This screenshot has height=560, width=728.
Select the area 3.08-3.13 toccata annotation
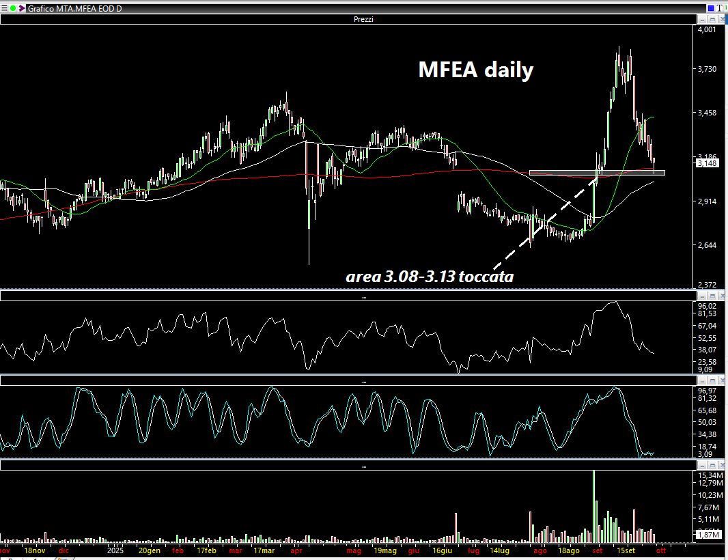(430, 277)
